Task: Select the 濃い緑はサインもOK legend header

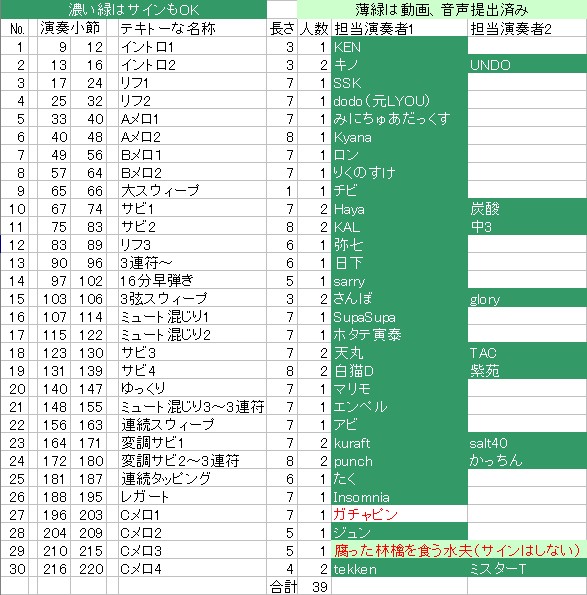Action: click(134, 9)
